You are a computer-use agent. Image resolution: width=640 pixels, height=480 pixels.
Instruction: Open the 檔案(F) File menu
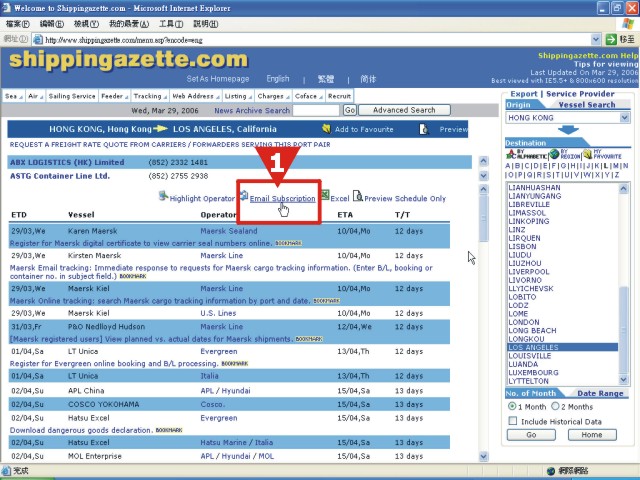point(18,24)
